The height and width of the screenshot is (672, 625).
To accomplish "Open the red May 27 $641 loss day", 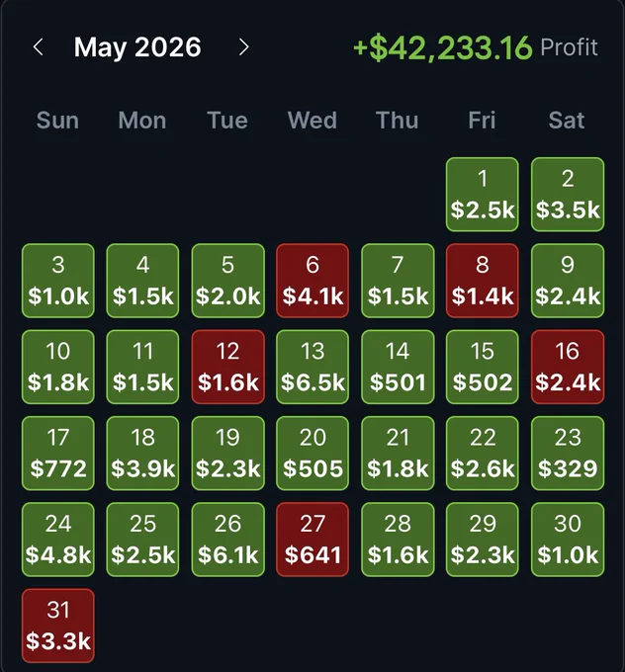I will point(312,540).
